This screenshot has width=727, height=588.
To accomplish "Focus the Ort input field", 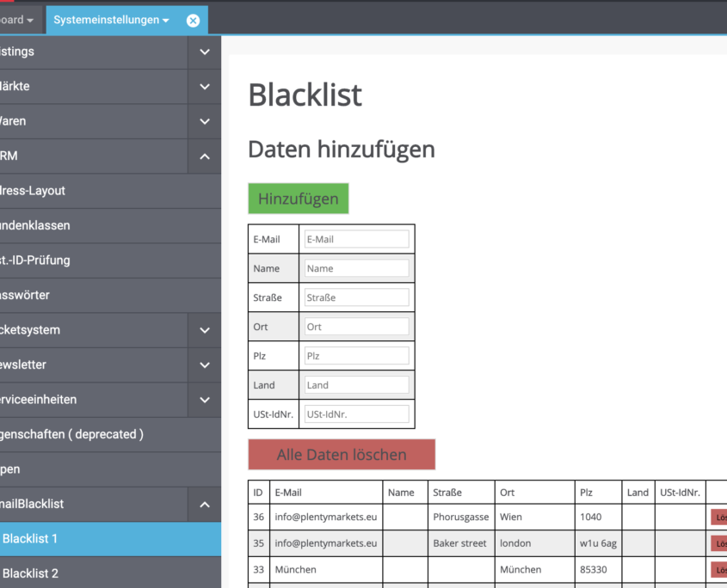I will tap(356, 327).
